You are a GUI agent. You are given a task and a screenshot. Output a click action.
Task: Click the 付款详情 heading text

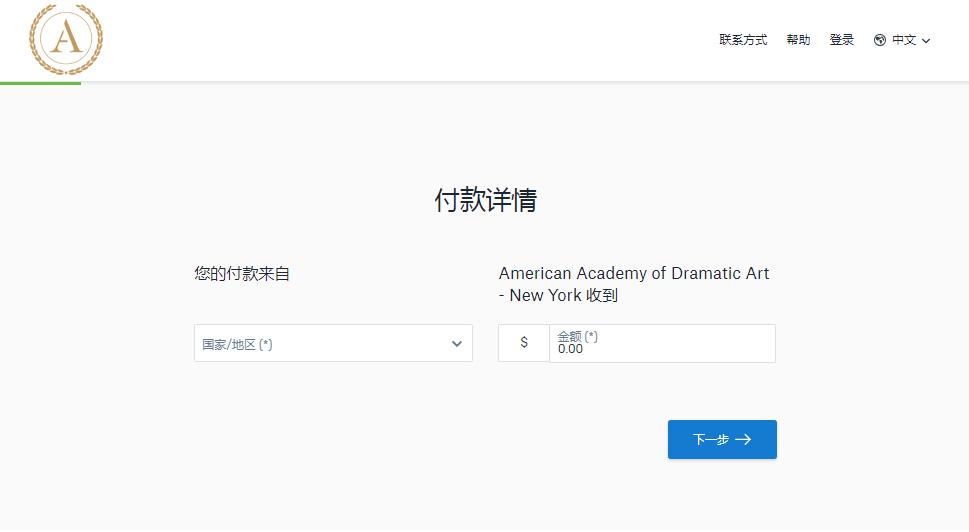coord(486,200)
